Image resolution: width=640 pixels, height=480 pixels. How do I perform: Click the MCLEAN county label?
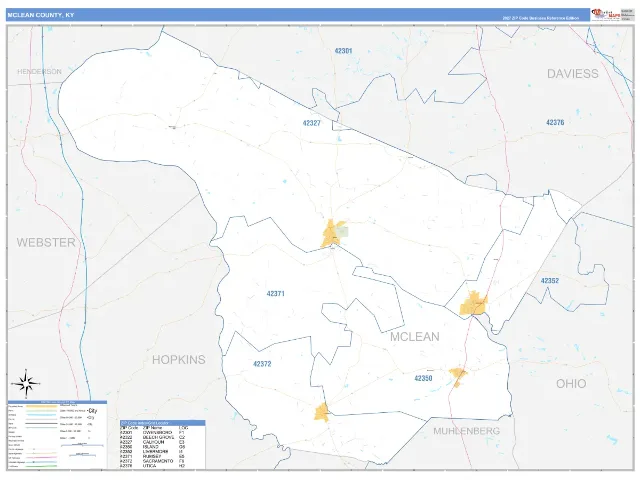tap(415, 337)
